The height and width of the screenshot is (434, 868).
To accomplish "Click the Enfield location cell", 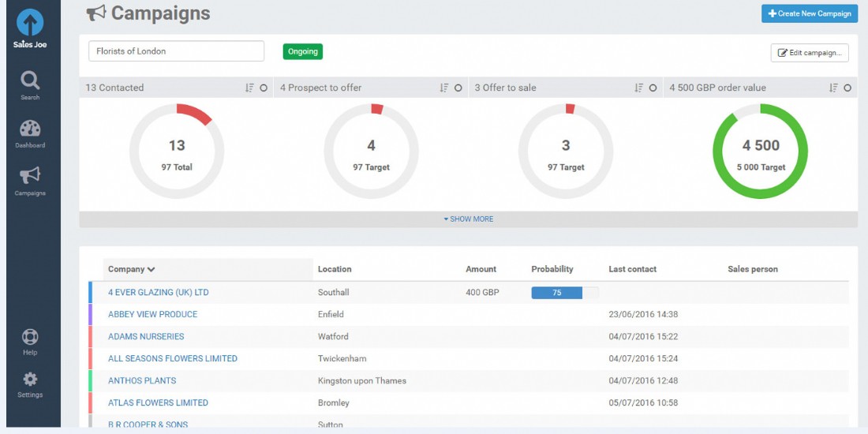I will [331, 314].
